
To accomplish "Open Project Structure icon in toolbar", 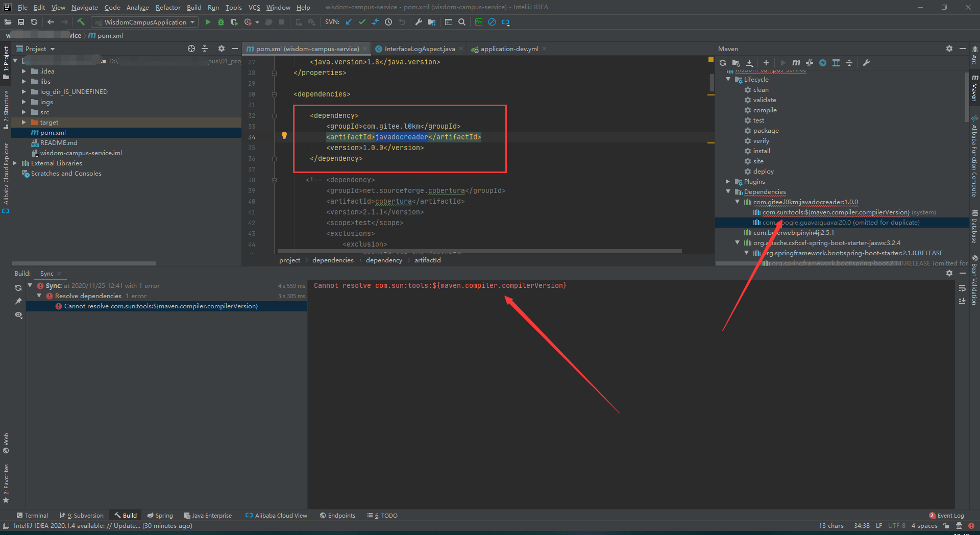I will (432, 22).
